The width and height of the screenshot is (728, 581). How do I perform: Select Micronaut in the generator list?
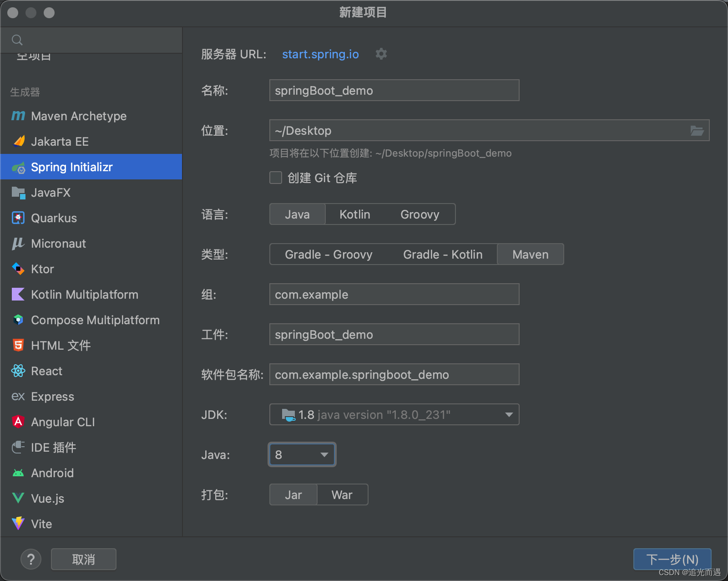coord(91,244)
